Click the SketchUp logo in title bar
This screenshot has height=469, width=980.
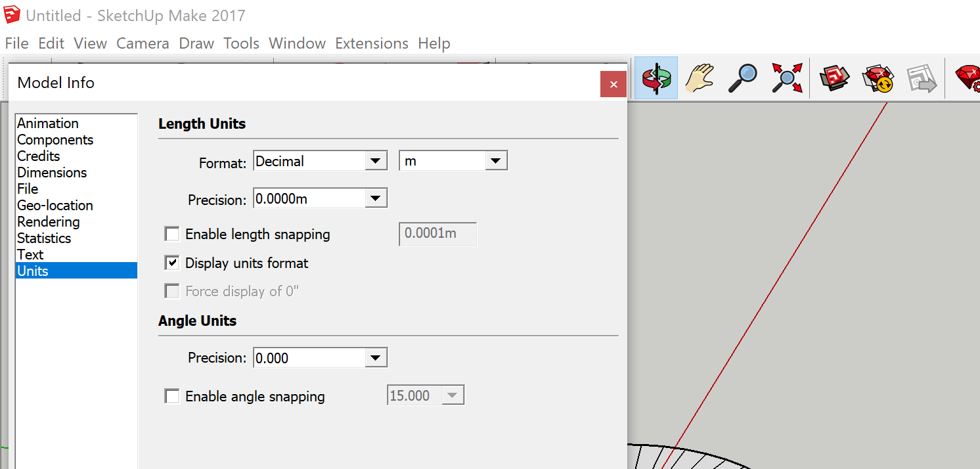click(x=12, y=14)
